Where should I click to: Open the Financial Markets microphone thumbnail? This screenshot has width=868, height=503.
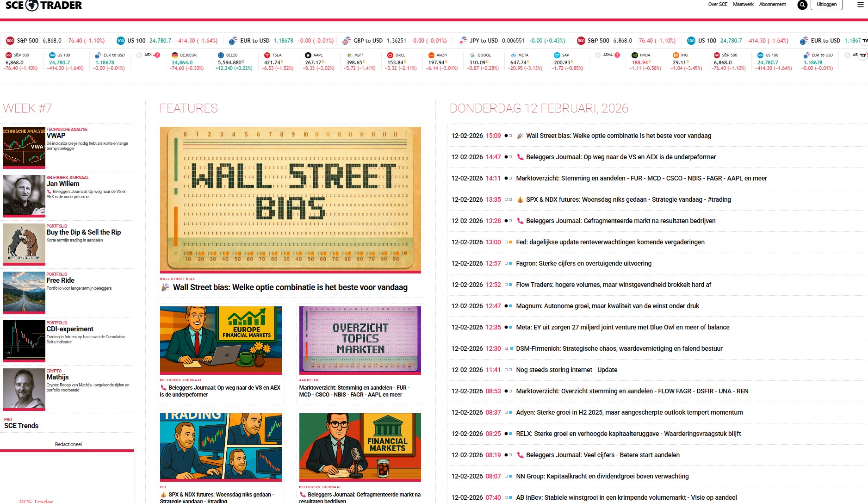pos(360,447)
